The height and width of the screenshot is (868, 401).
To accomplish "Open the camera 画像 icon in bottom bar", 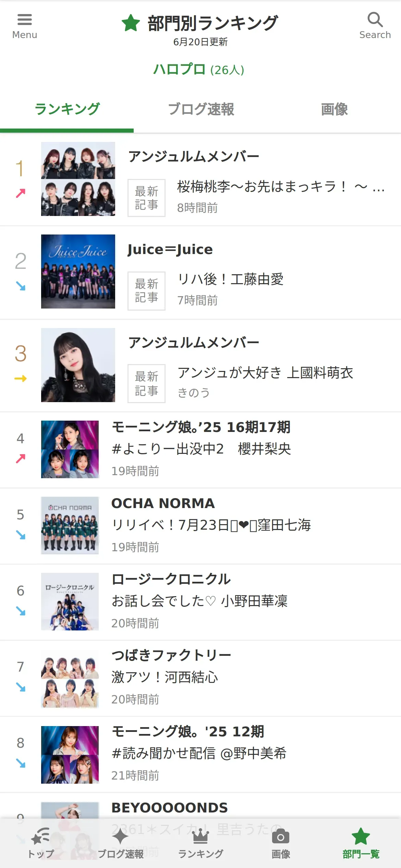I will [x=281, y=837].
